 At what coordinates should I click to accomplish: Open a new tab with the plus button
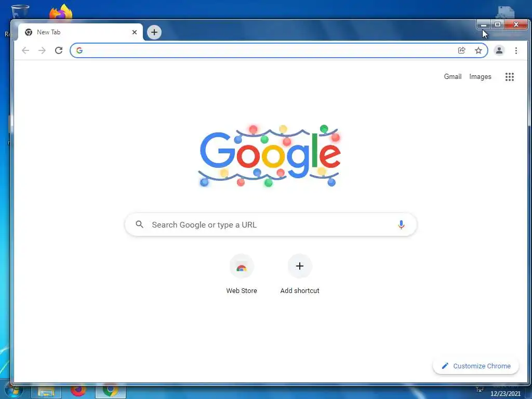(x=154, y=32)
